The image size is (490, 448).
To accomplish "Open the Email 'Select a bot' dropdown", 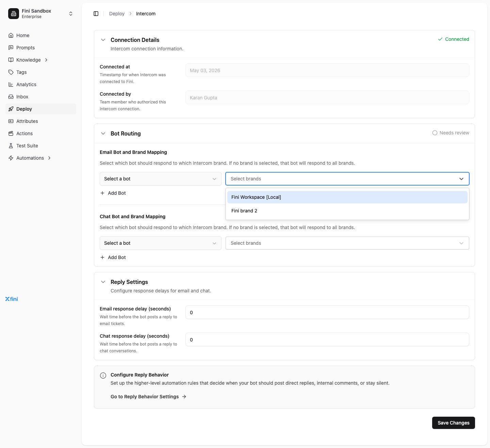I will pyautogui.click(x=161, y=179).
